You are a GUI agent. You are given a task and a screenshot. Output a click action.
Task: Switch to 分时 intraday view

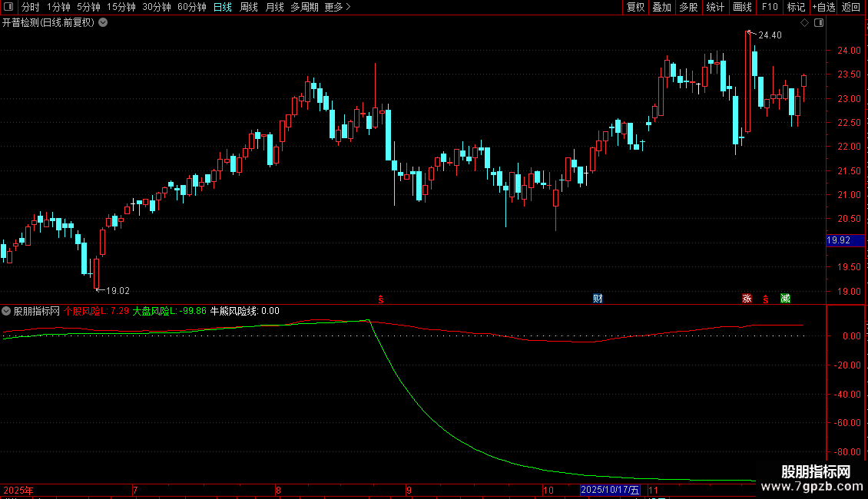[31, 7]
